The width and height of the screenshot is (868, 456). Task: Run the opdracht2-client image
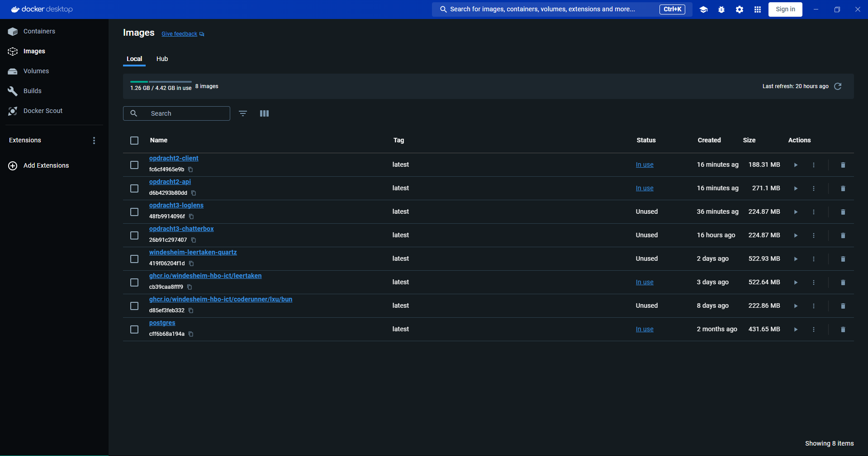pyautogui.click(x=796, y=165)
